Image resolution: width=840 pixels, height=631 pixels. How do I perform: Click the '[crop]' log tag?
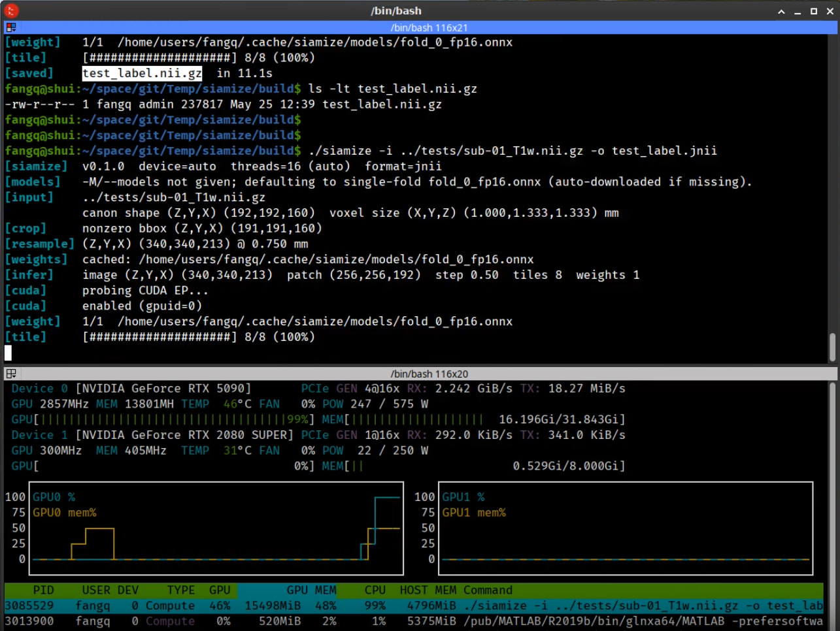[x=25, y=228]
